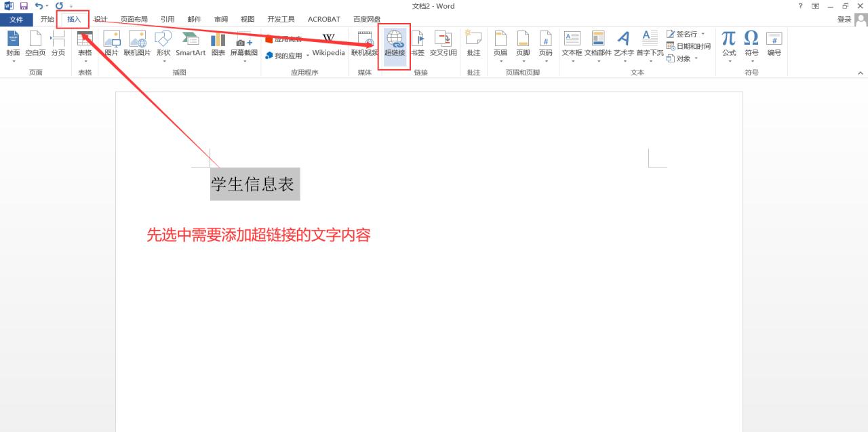Open the References (引用) tab
This screenshot has height=432, width=868.
[x=167, y=20]
